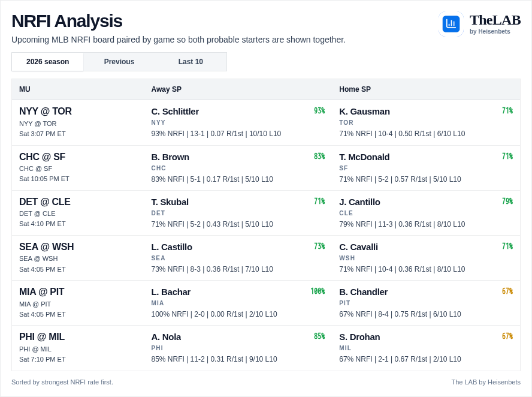Open the CHC @ SF matchup

click(x=42, y=157)
